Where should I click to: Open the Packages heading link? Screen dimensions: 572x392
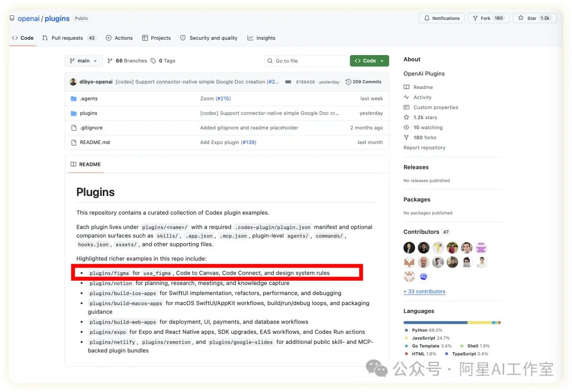[417, 200]
